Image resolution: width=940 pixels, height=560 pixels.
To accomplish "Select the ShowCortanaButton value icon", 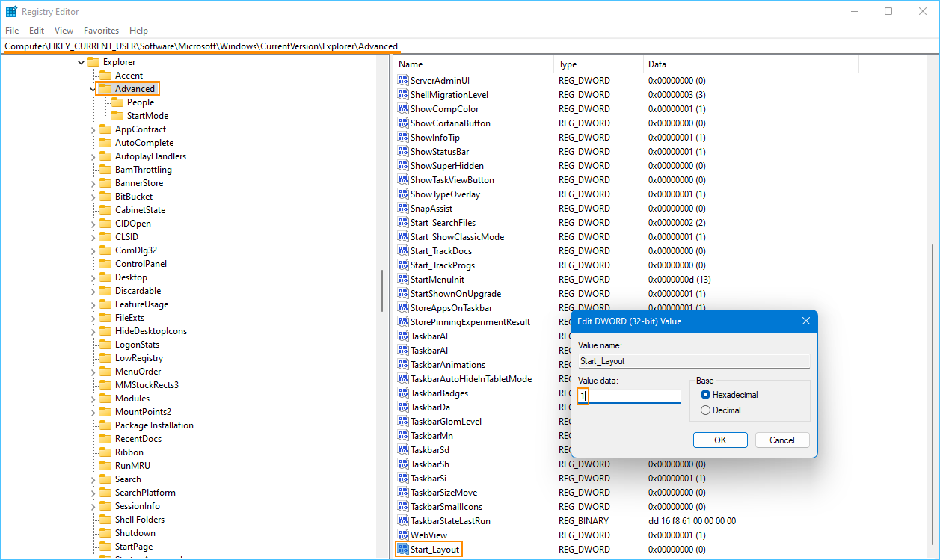I will [x=403, y=123].
